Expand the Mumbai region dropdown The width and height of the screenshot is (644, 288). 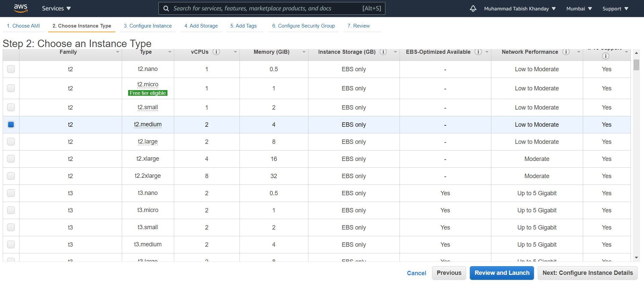(x=579, y=8)
